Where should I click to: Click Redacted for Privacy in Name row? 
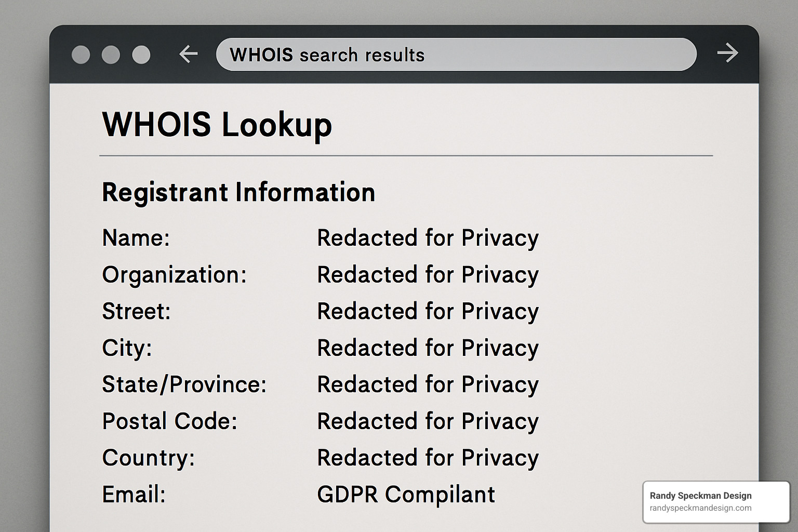click(428, 238)
